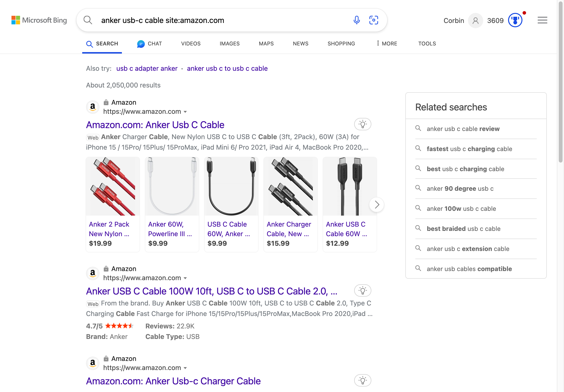
Task: Open the hamburger settings menu
Action: click(542, 20)
